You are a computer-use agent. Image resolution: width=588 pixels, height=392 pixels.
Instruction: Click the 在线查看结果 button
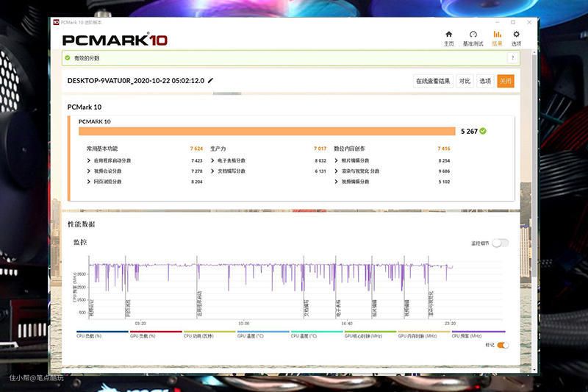tap(433, 81)
